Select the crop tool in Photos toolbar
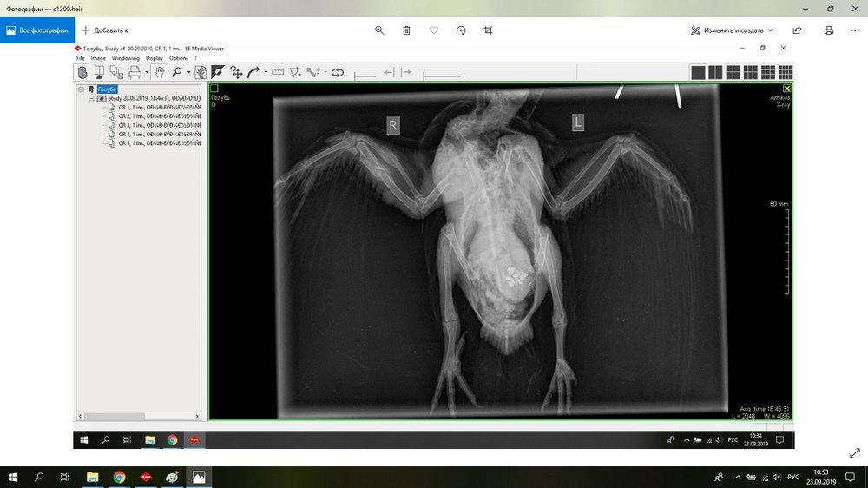Screen dimensions: 868x488 click(488, 30)
